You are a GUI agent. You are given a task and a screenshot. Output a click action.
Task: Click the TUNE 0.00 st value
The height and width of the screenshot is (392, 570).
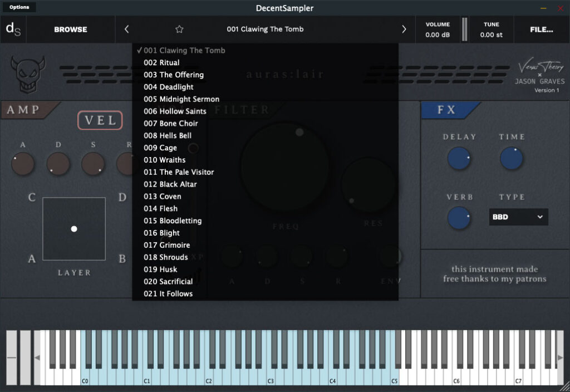click(x=491, y=35)
